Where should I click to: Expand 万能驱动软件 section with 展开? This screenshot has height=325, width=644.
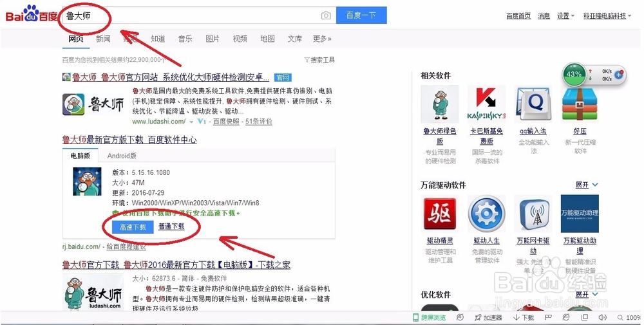(587, 185)
